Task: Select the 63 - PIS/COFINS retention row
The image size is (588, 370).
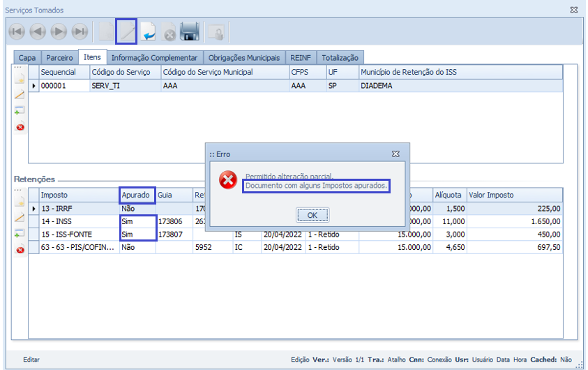Action: click(77, 246)
